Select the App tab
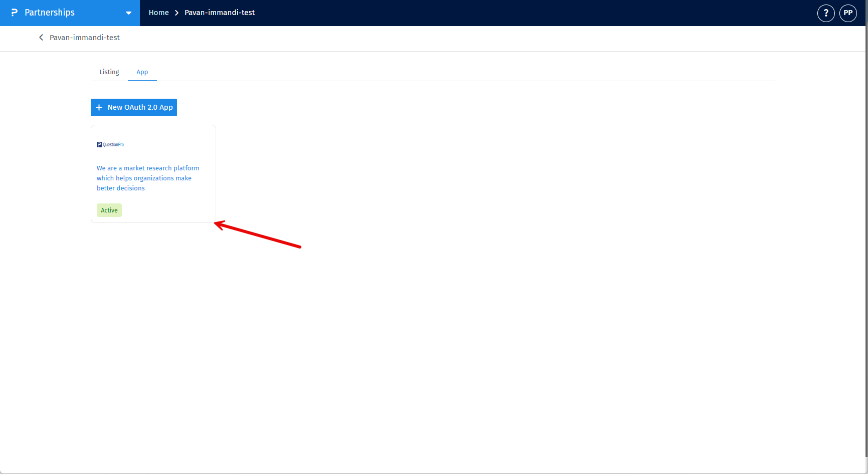868x474 pixels. (142, 72)
